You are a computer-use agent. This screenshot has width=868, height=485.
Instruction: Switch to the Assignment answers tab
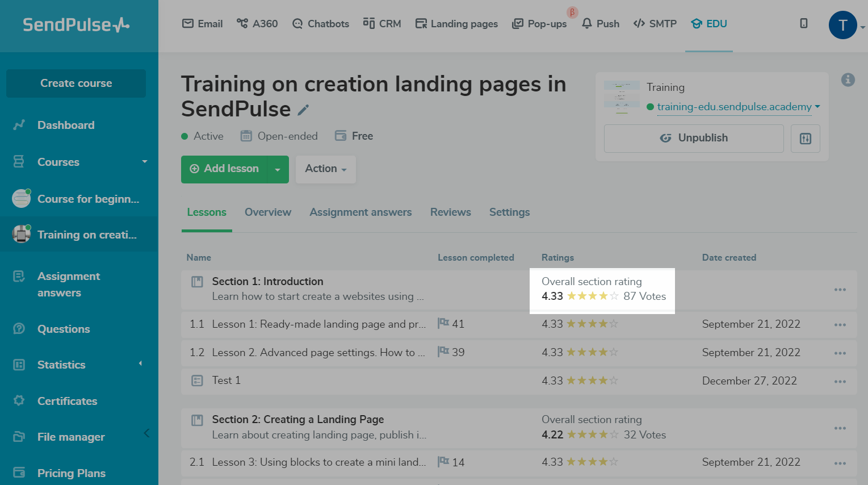point(360,212)
